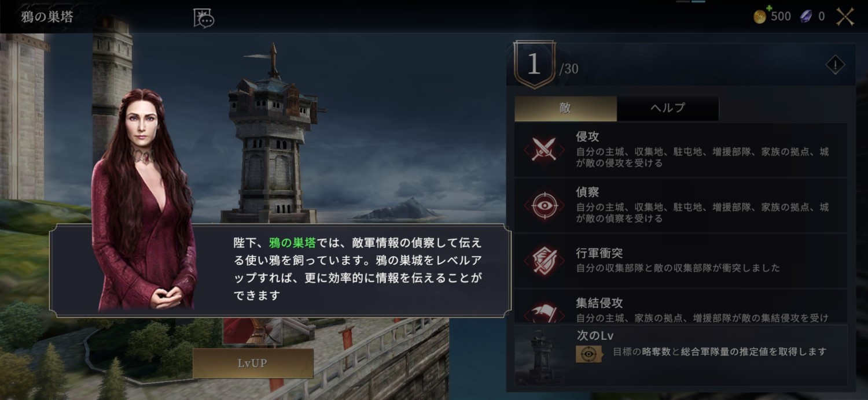
Task: Tap the purple gem currency icon
Action: point(806,16)
